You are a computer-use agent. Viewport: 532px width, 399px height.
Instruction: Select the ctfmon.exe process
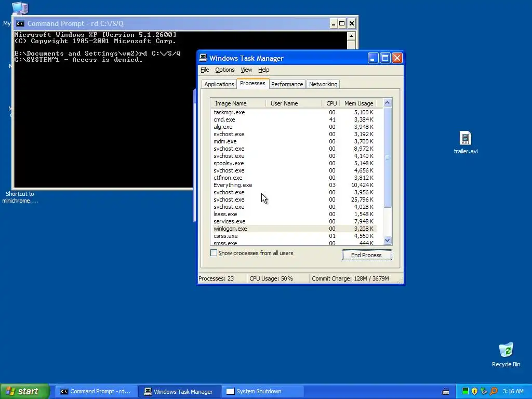coord(295,178)
